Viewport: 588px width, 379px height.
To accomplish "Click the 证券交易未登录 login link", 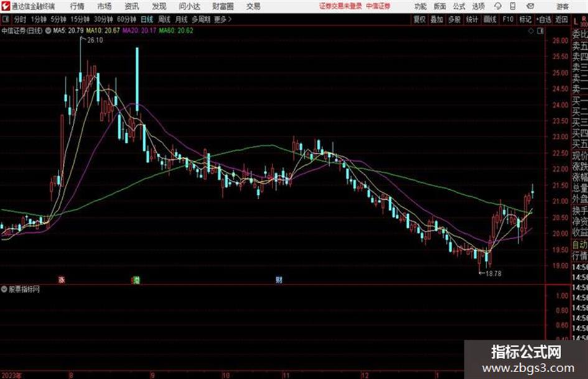I will click(x=341, y=6).
